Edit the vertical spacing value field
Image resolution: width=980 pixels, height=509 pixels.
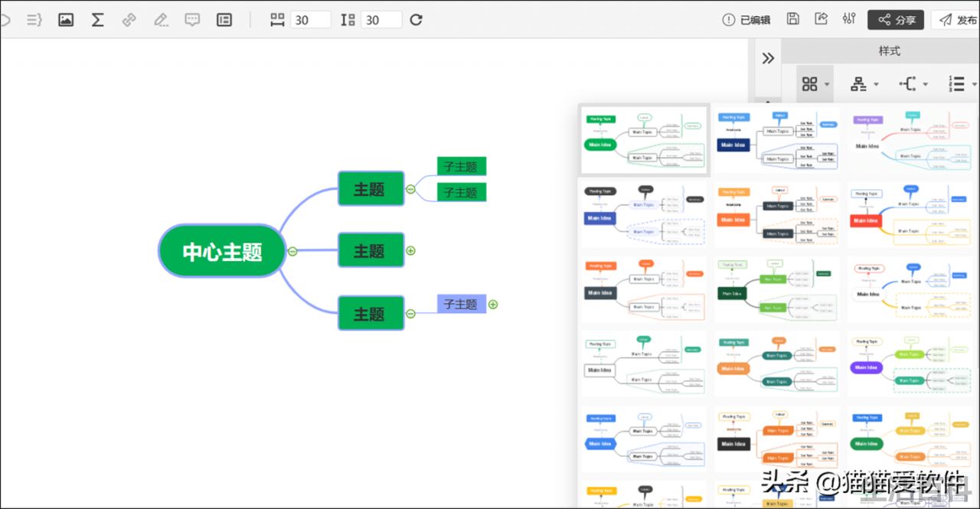[x=381, y=20]
